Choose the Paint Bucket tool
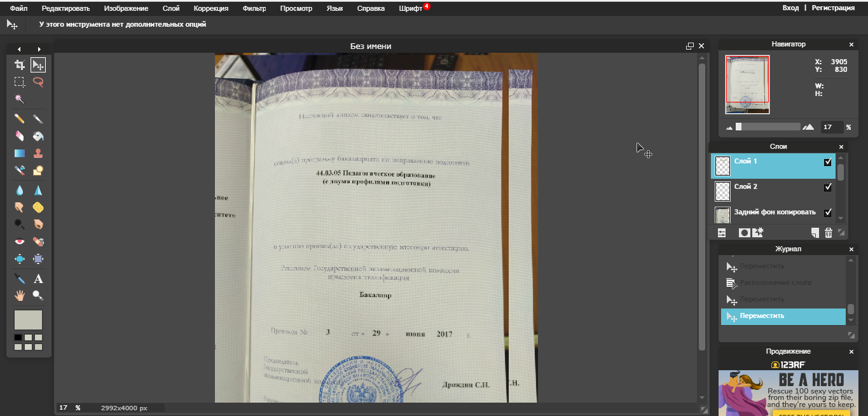Screen dimensions: 868x416 [38, 136]
